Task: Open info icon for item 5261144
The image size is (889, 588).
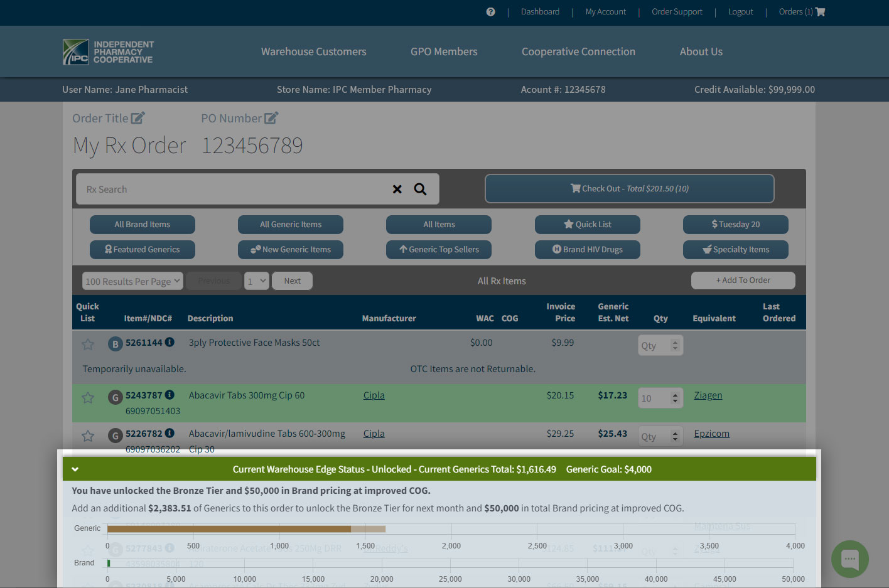Action: (170, 342)
